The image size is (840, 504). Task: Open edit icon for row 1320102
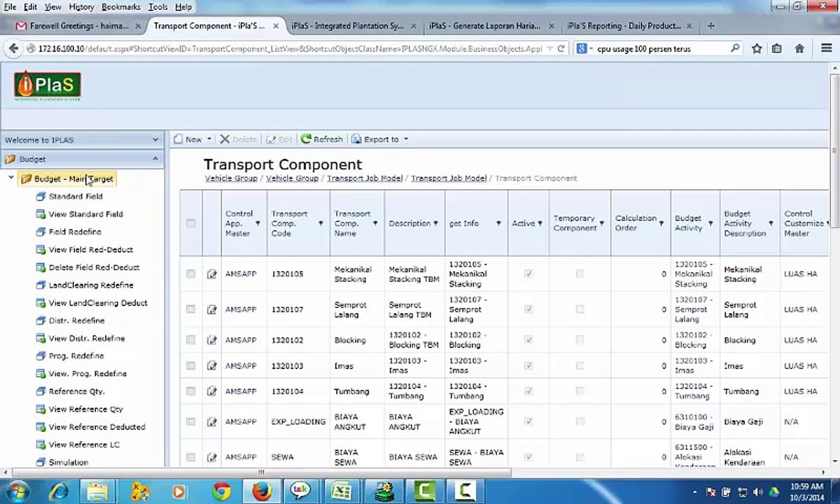[212, 340]
